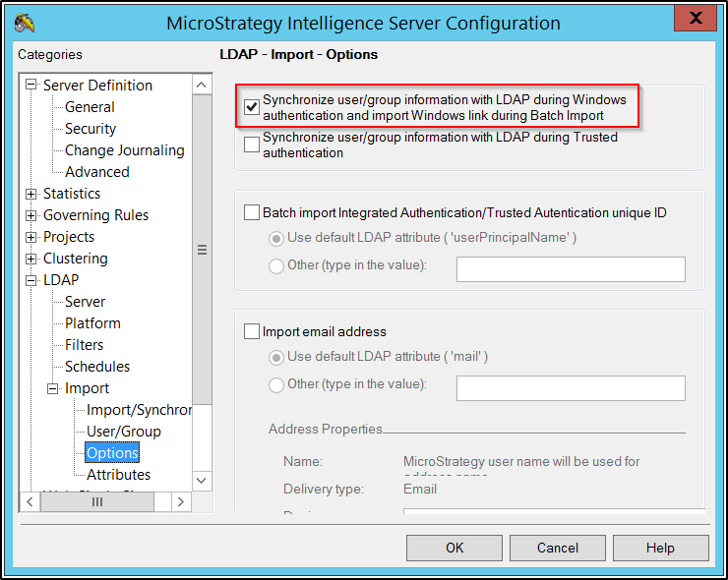
Task: Click the Delivery type value Email
Action: click(x=420, y=489)
